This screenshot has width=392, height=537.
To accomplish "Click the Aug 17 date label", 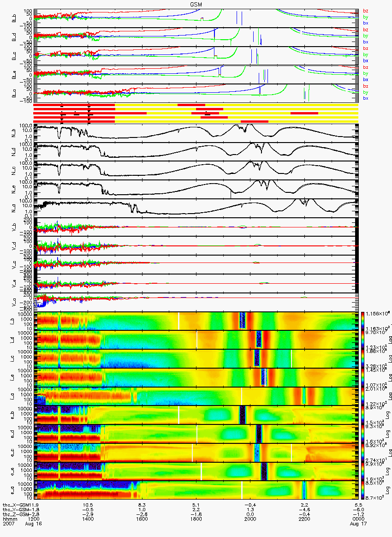I will tap(358, 524).
